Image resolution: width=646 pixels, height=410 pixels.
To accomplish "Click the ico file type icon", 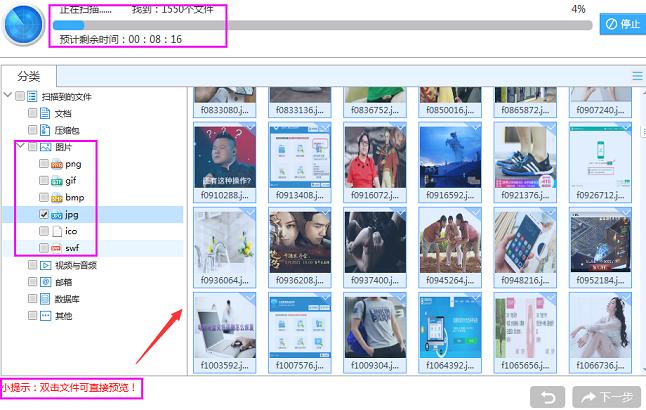I will point(57,231).
